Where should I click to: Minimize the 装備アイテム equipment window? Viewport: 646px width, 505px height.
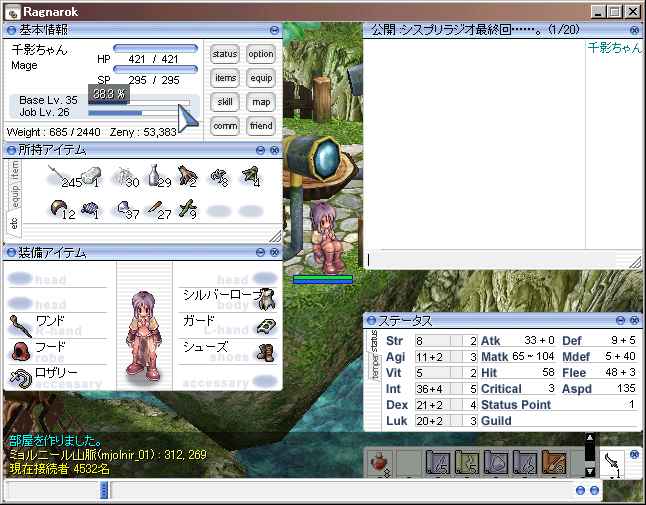tap(260, 252)
